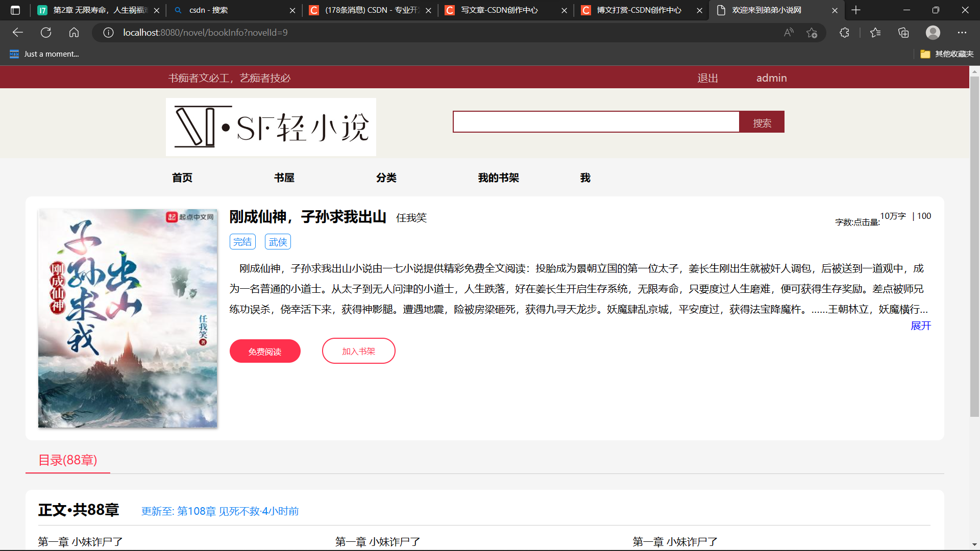
Task: Open the browser profile avatar
Action: pos(933,33)
